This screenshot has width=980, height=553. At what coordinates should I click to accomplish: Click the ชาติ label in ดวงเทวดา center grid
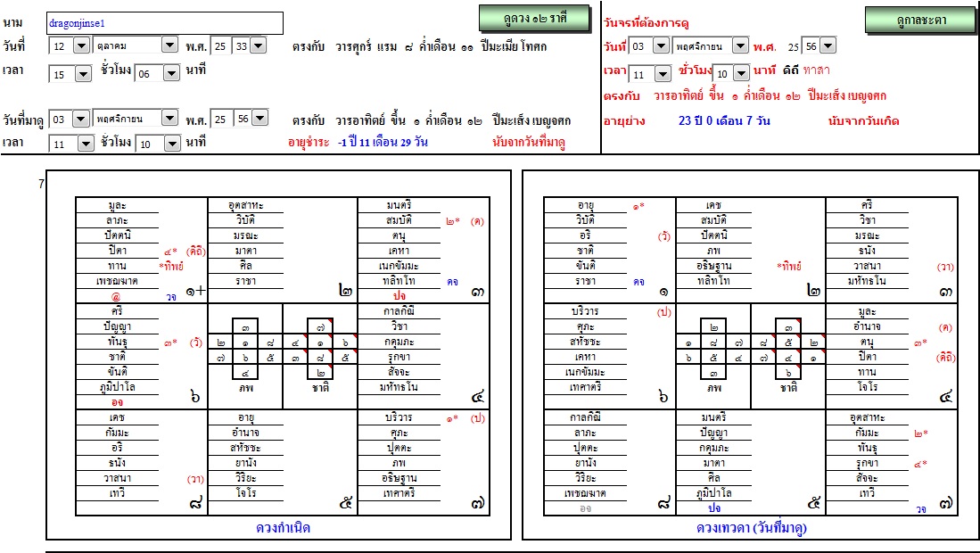(x=789, y=388)
